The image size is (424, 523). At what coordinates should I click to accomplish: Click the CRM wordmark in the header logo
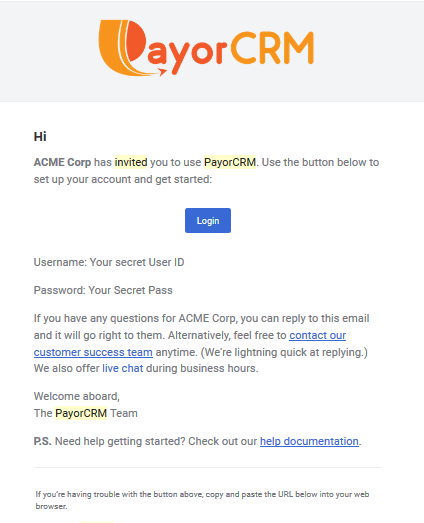[x=272, y=48]
